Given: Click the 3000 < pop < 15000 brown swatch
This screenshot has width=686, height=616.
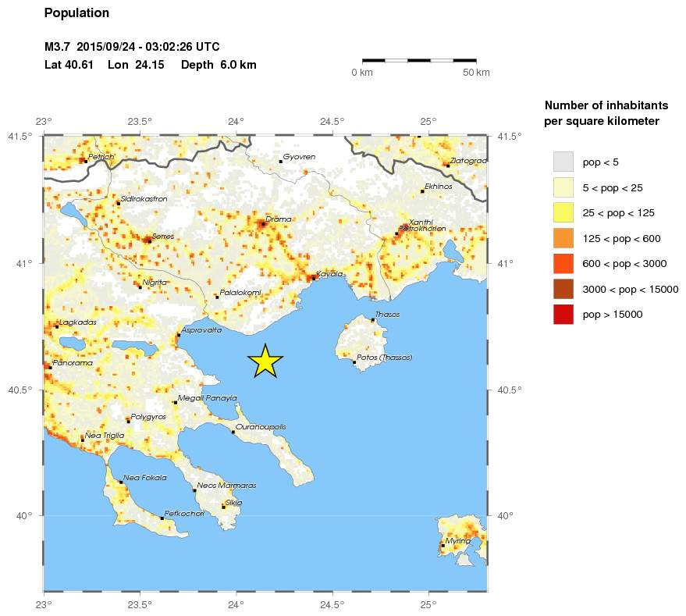Looking at the screenshot, I should tap(563, 289).
